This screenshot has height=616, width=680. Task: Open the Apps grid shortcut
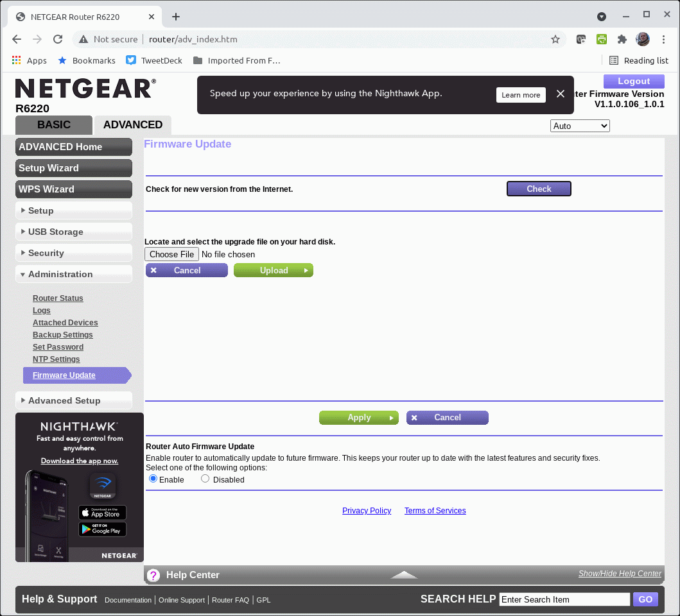point(30,61)
